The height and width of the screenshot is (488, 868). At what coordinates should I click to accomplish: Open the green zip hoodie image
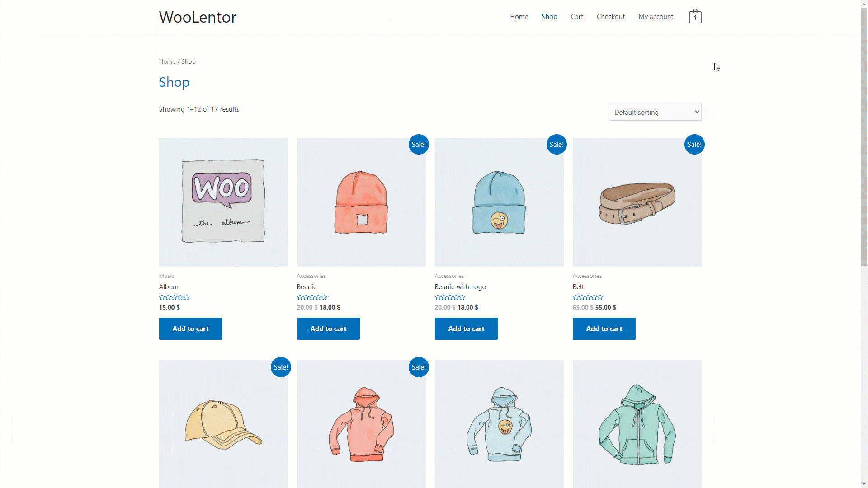[x=637, y=424]
